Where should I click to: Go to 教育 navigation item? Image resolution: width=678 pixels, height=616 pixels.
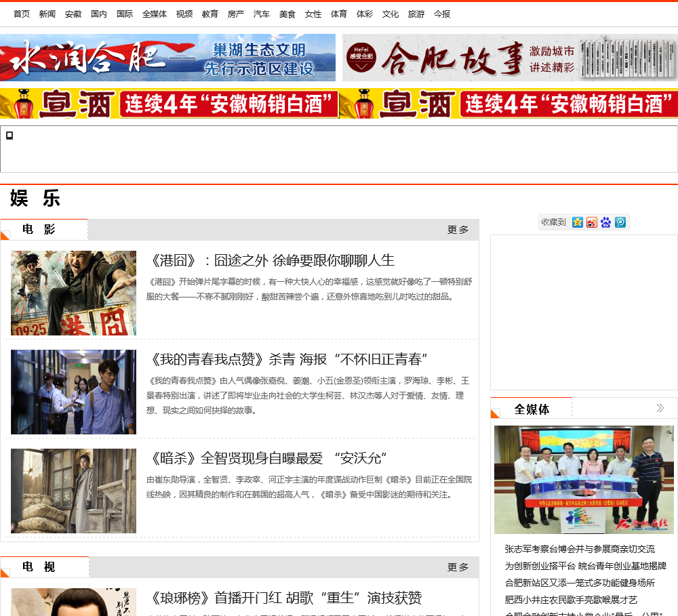point(210,14)
